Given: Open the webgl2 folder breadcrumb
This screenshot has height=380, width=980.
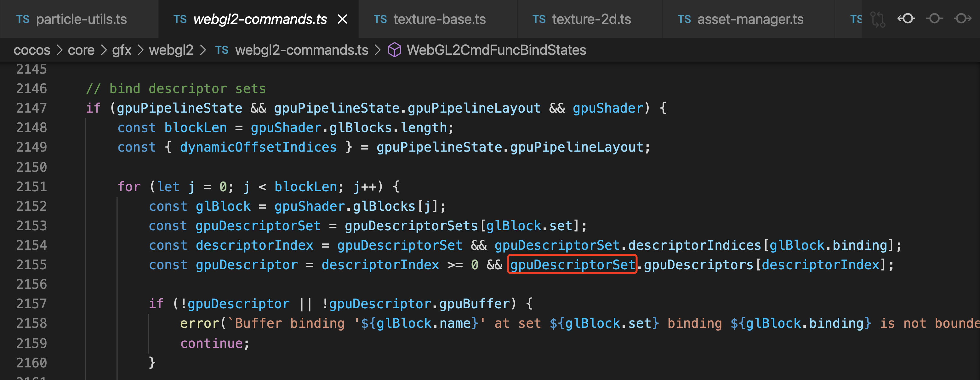Looking at the screenshot, I should [171, 50].
